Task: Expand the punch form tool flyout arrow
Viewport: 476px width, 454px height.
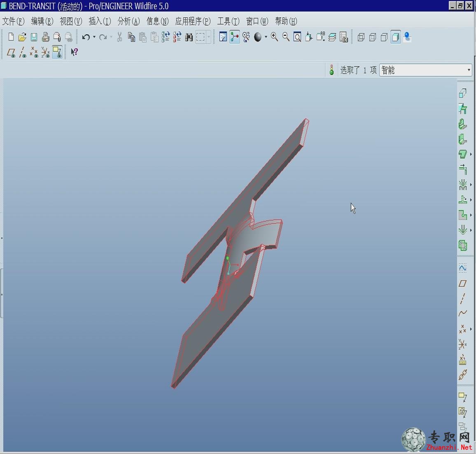Action: click(471, 230)
